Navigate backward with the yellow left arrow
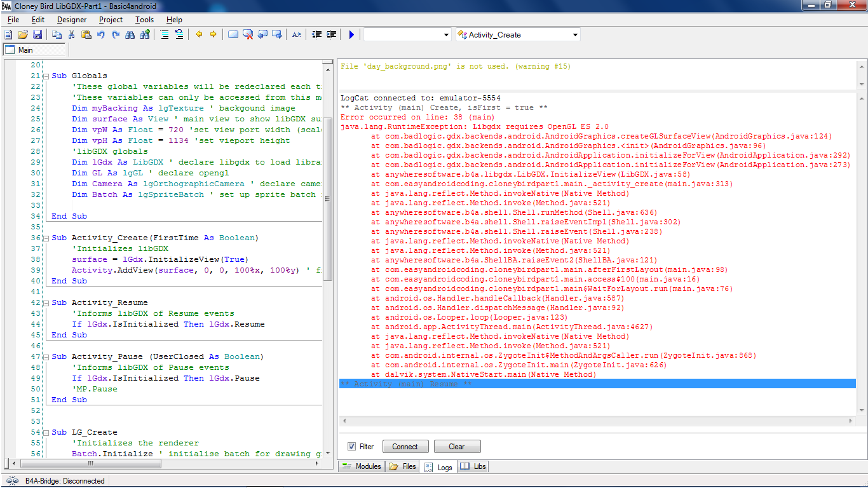This screenshot has height=488, width=868. click(199, 34)
